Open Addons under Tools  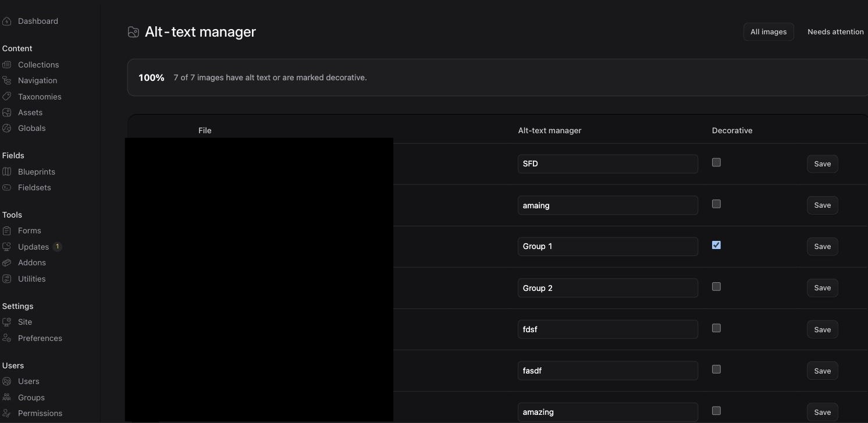click(x=32, y=262)
